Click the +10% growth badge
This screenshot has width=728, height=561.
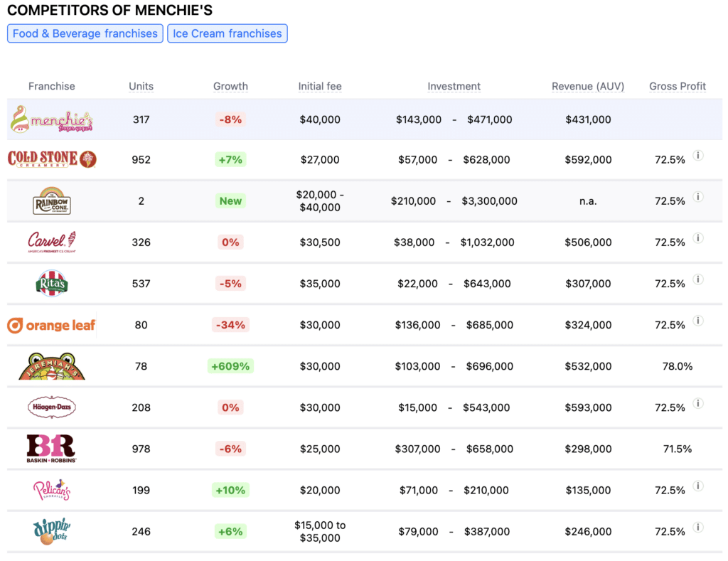(230, 491)
